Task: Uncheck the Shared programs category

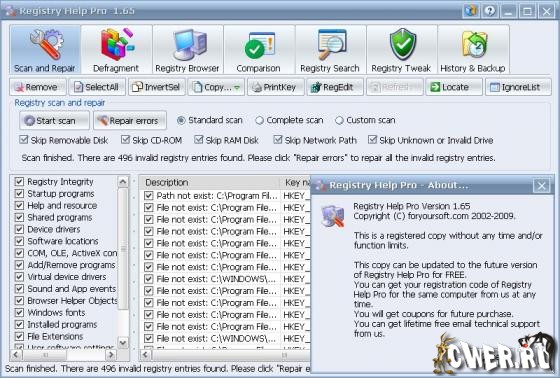Action: click(19, 217)
